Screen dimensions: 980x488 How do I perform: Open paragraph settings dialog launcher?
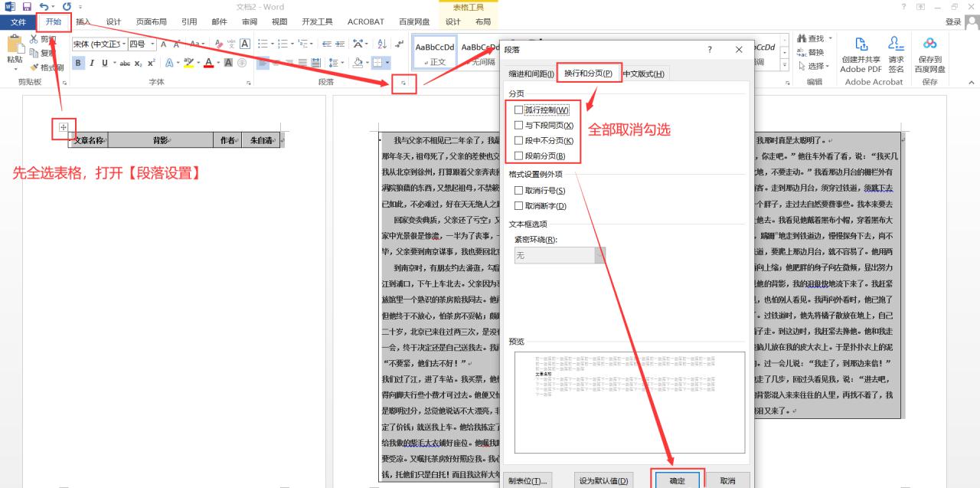(403, 83)
